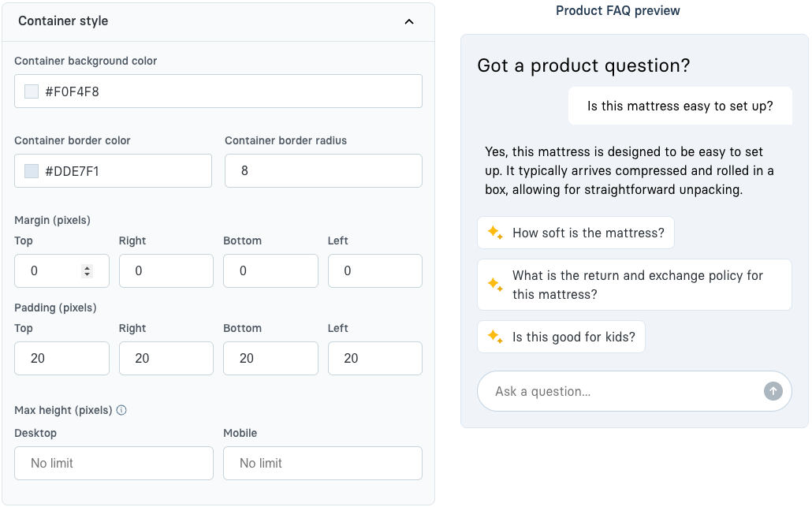
Task: Edit the #F0F4F8 background color field
Action: (x=218, y=91)
